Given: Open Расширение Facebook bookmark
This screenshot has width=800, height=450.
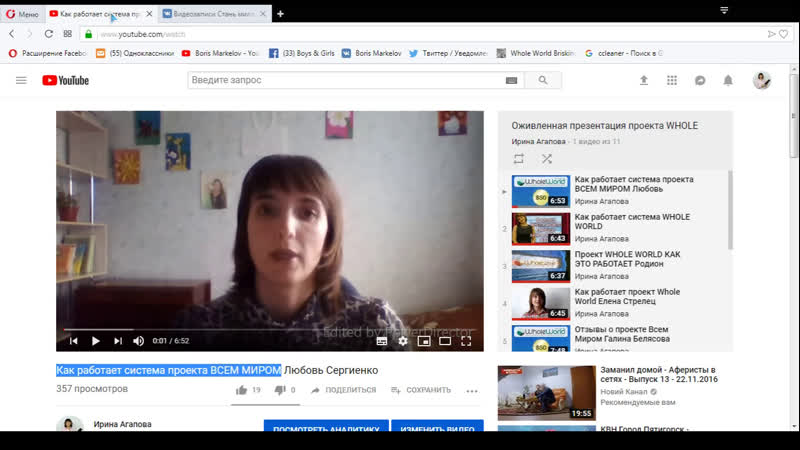Looking at the screenshot, I should point(48,53).
